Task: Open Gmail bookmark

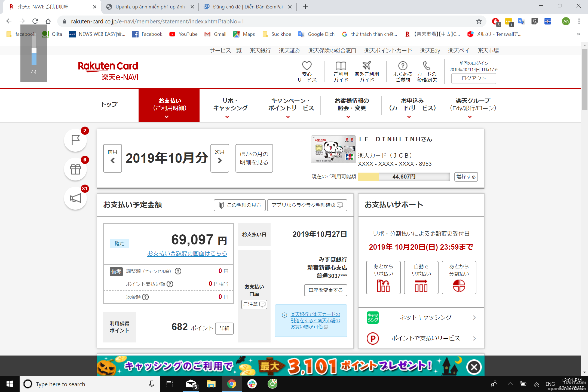Action: click(x=215, y=34)
